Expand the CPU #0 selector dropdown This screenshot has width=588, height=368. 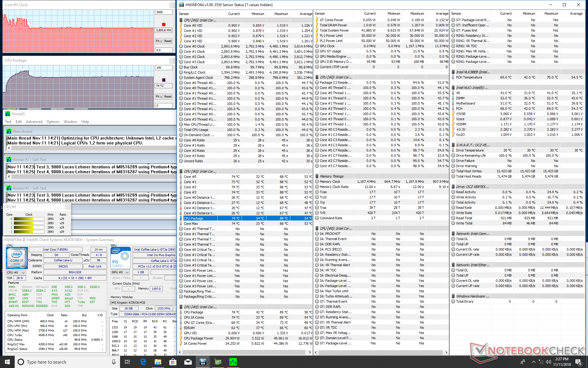click(16, 272)
